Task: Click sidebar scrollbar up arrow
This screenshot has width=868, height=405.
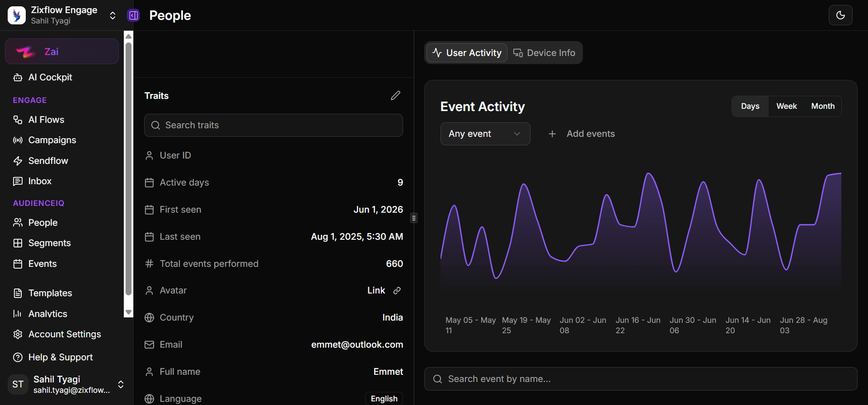Action: click(128, 36)
